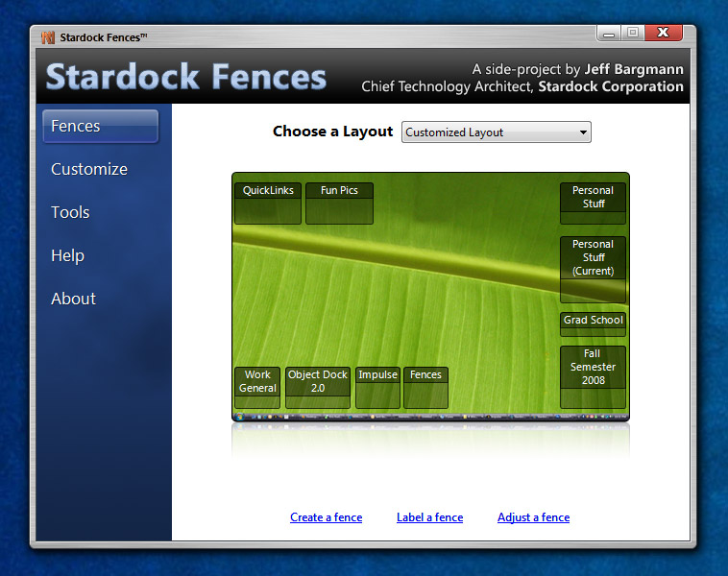Select the Work General fence preview
Screen dimensions: 728x576
click(257, 388)
